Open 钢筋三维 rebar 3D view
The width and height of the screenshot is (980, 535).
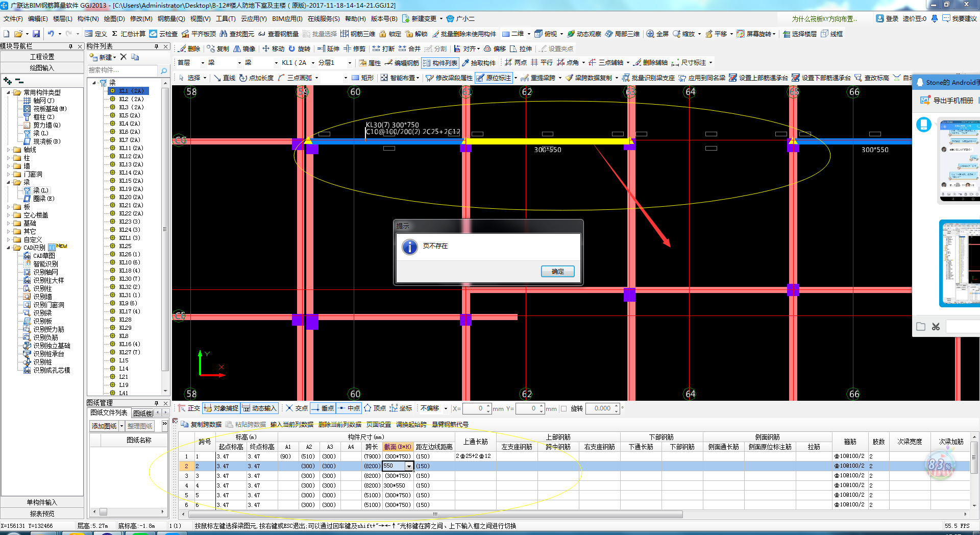(x=358, y=34)
